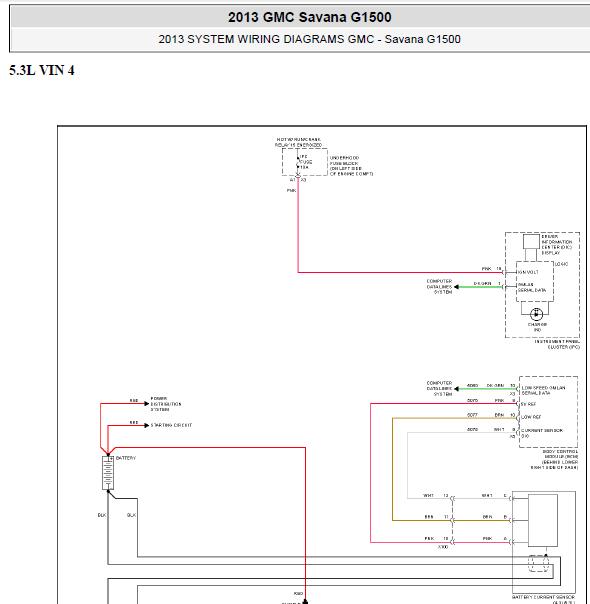Click the 'COMPUTER DATA LINES SYSTEM' label near the cluster
590x604 pixels.
pos(439,287)
